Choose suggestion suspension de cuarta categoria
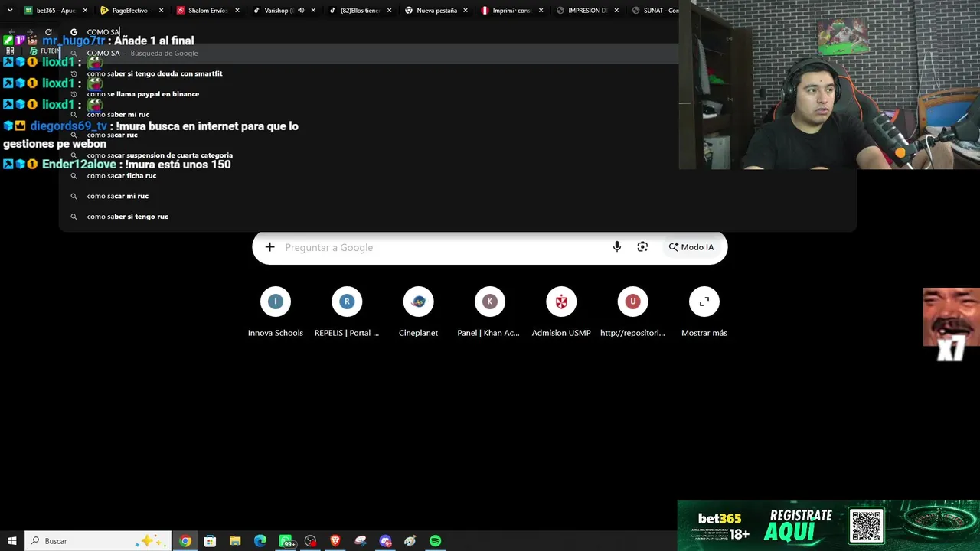980x551 pixels. (x=457, y=155)
